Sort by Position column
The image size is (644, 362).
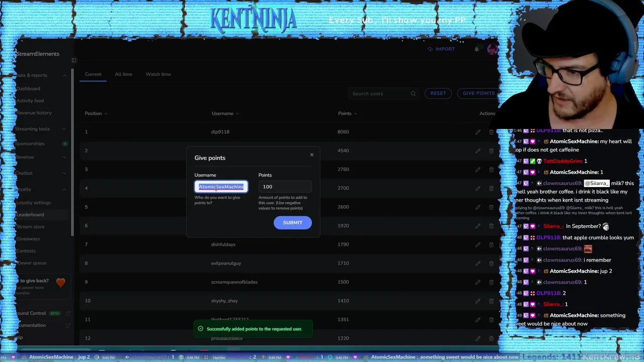tap(96, 114)
